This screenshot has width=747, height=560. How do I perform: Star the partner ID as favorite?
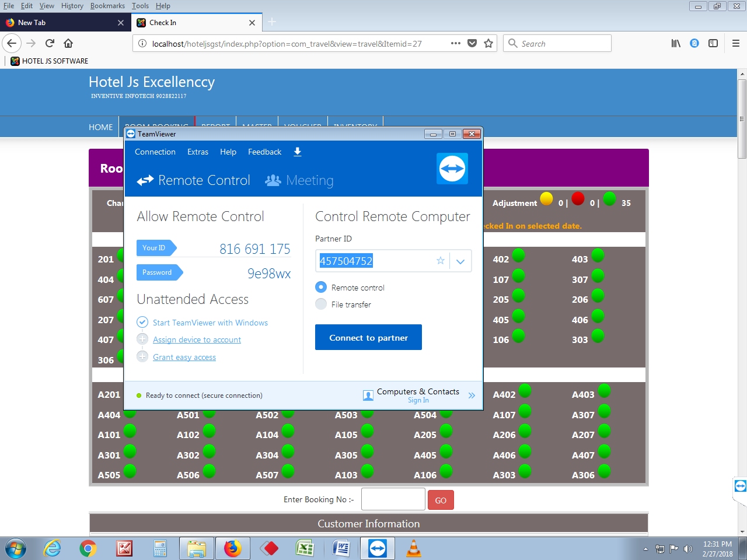(x=441, y=261)
